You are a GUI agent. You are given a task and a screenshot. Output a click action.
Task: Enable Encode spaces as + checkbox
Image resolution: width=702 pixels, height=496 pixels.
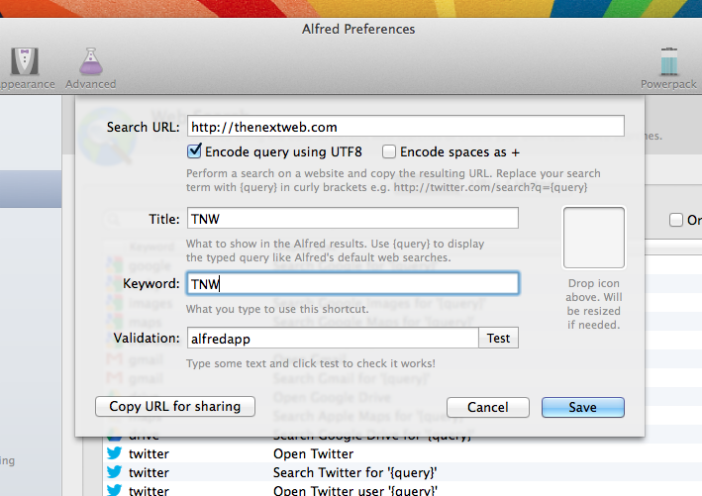[389, 152]
